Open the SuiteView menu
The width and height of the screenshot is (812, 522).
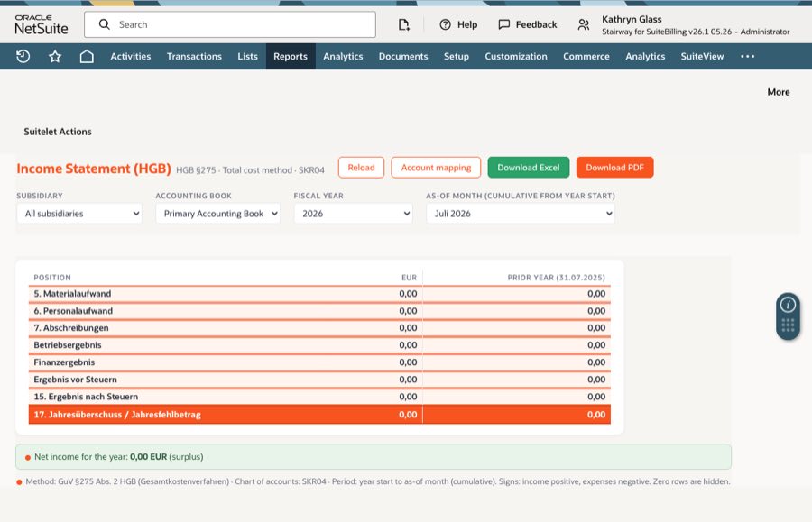(x=702, y=57)
